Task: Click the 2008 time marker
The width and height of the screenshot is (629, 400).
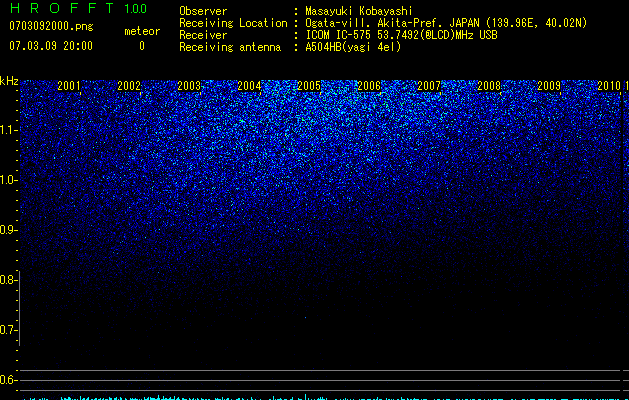Action: tap(489, 86)
